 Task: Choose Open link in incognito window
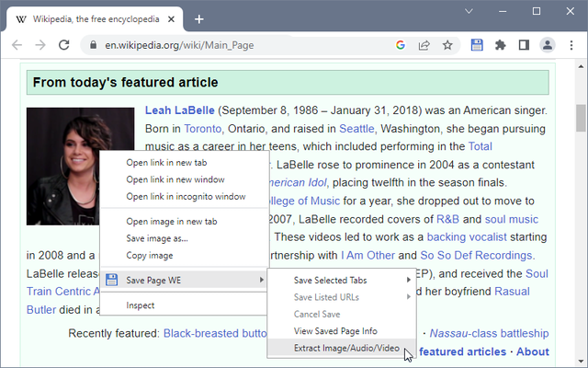[184, 196]
